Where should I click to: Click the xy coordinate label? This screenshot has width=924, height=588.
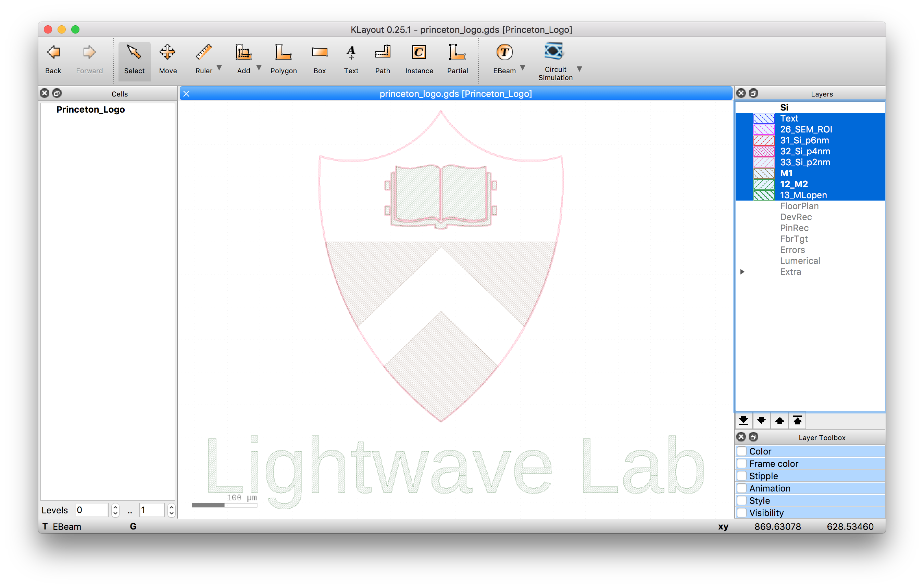click(723, 527)
